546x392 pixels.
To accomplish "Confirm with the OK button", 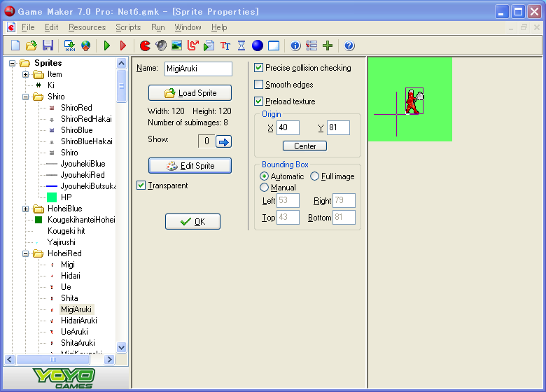I will pos(192,222).
